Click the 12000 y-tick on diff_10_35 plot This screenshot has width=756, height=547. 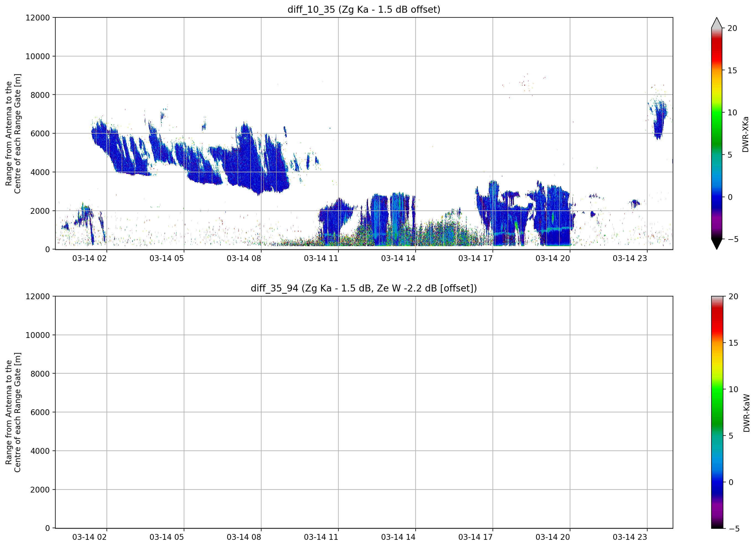tap(38, 18)
